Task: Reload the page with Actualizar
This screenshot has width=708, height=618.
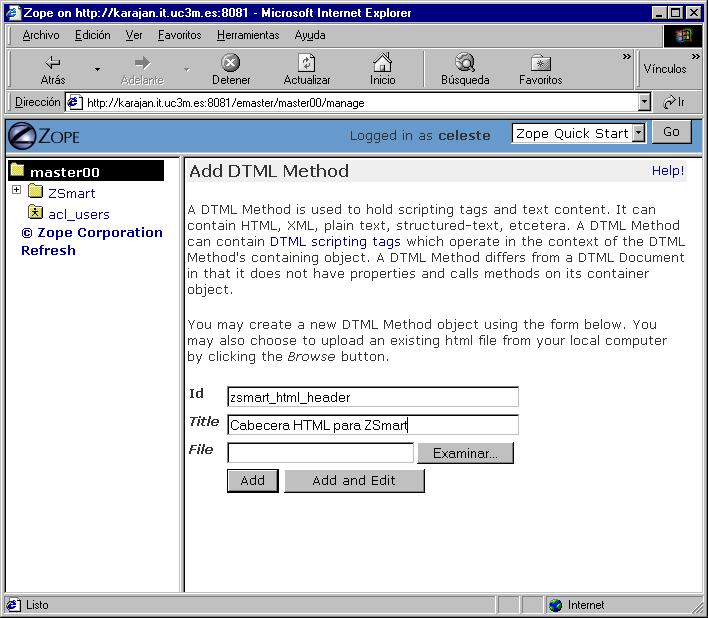Action: pos(307,69)
